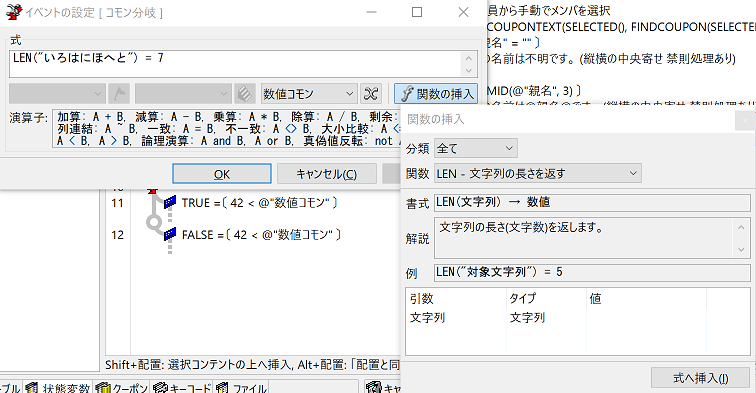Click the 式へ挿入(I) button
This screenshot has width=756, height=393.
tap(701, 378)
